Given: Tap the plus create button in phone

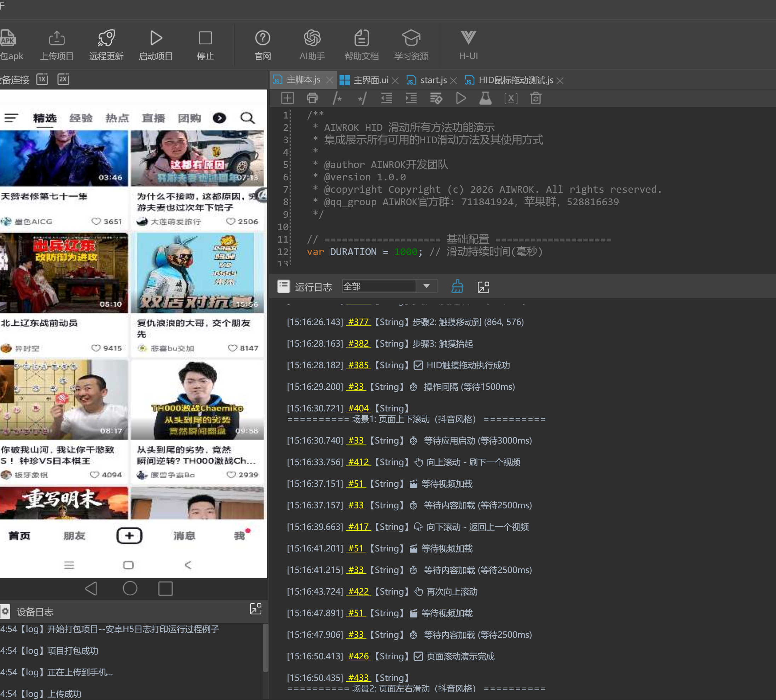Looking at the screenshot, I should click(x=129, y=536).
